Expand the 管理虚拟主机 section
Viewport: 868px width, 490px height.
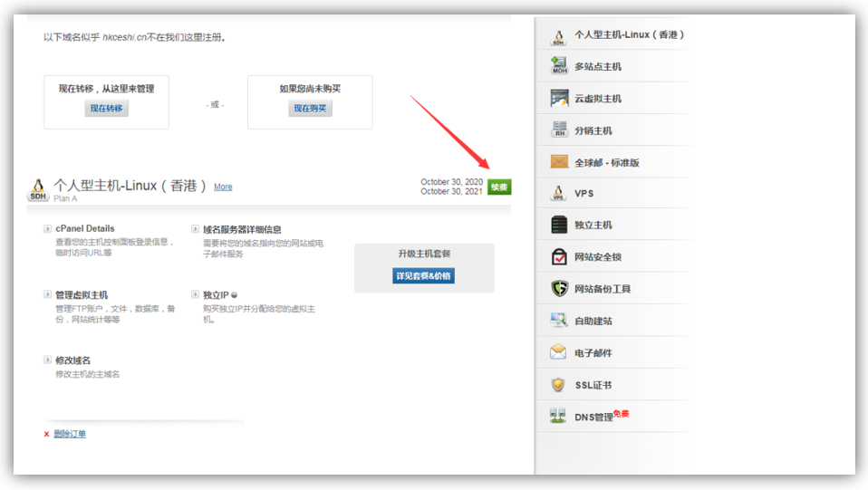[48, 294]
